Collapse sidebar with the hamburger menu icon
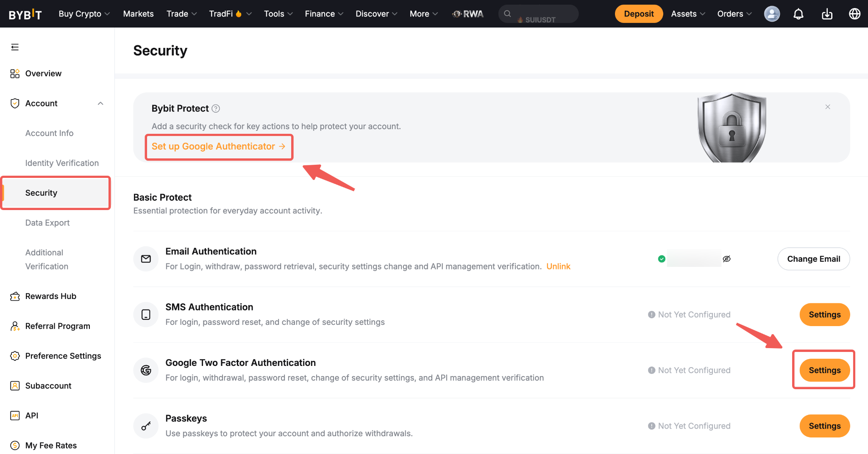 pos(15,47)
